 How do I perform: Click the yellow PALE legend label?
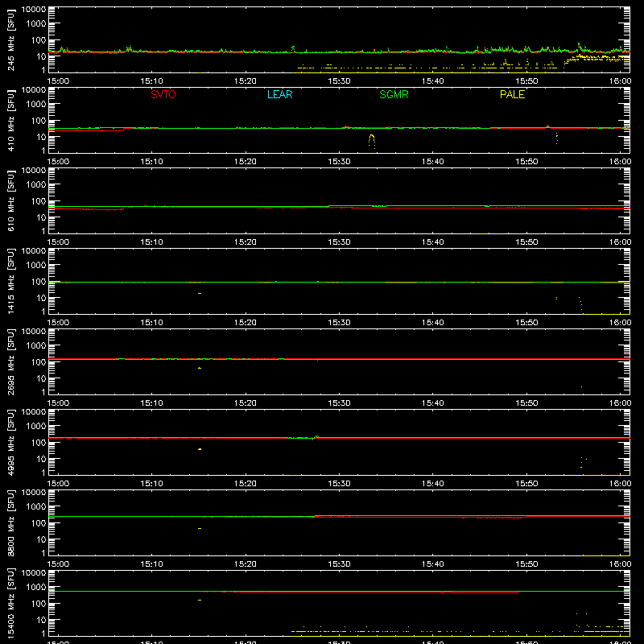(512, 94)
